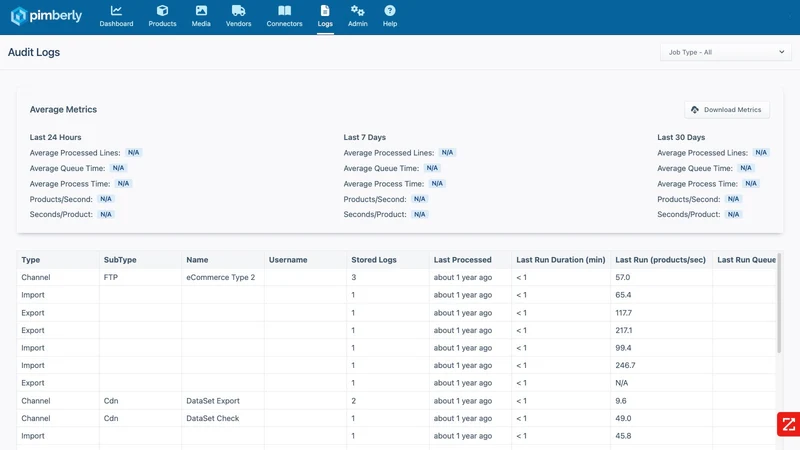The height and width of the screenshot is (450, 800).
Task: Click the Last Run Queue column header
Action: point(746,260)
